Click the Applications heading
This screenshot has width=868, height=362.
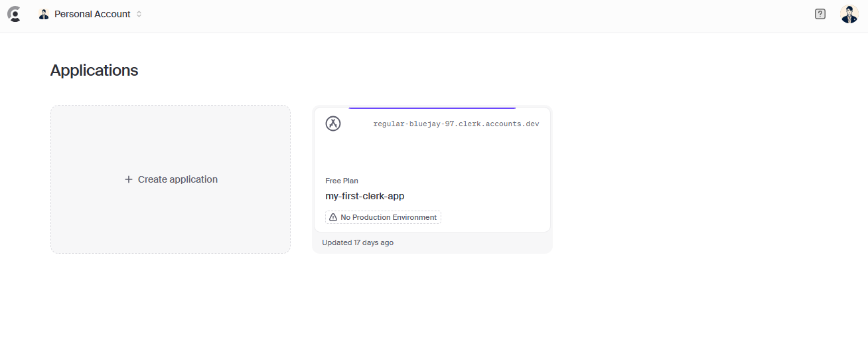(94, 70)
